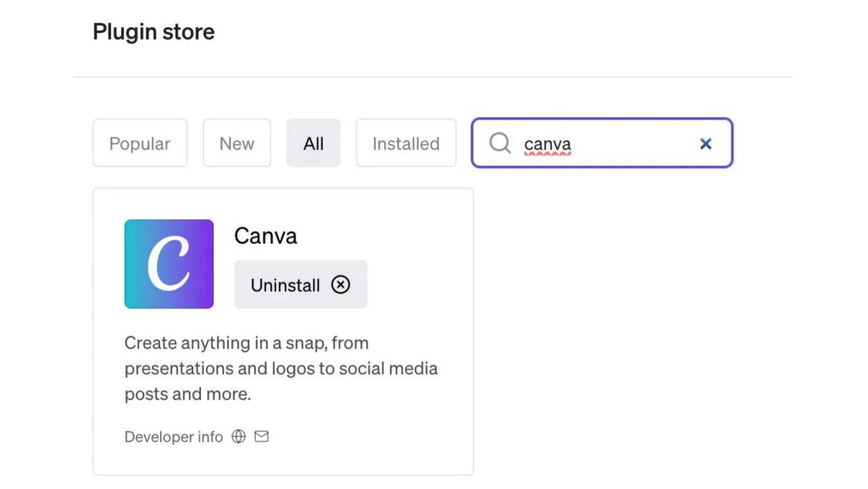Click the Developer info link
Screen dimensions: 868x489
[x=173, y=436]
